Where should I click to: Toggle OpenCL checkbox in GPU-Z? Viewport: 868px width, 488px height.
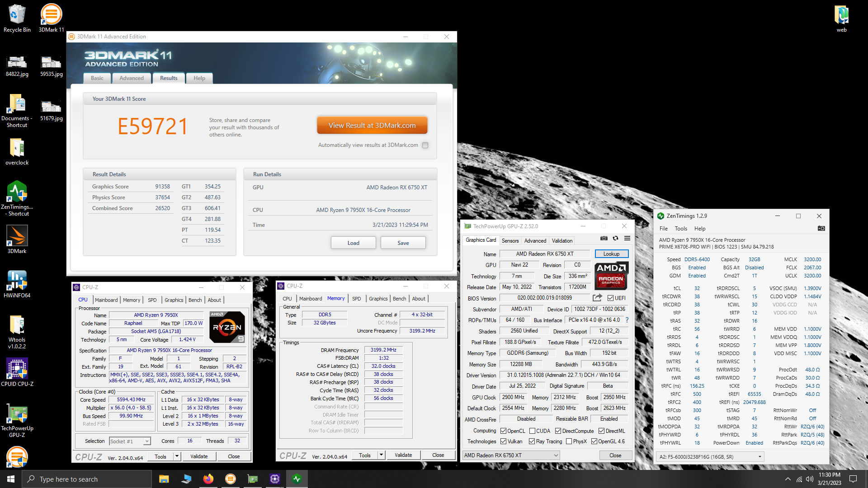[x=503, y=431]
